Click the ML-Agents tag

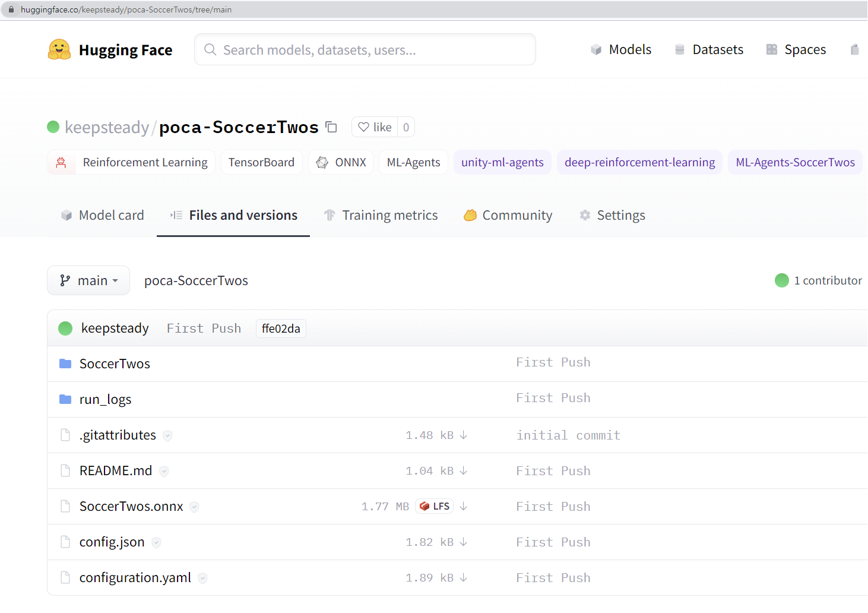click(414, 162)
